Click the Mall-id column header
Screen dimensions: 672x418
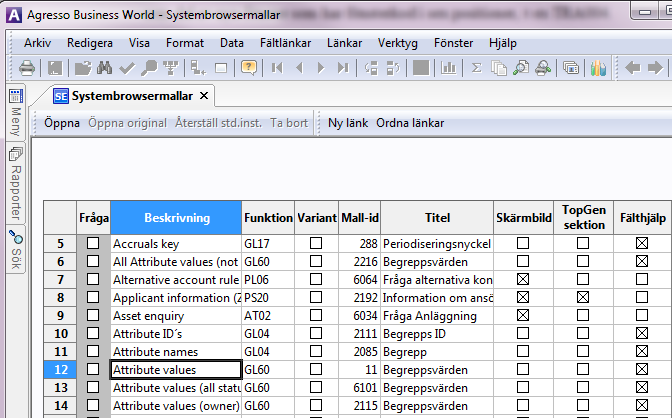[360, 218]
